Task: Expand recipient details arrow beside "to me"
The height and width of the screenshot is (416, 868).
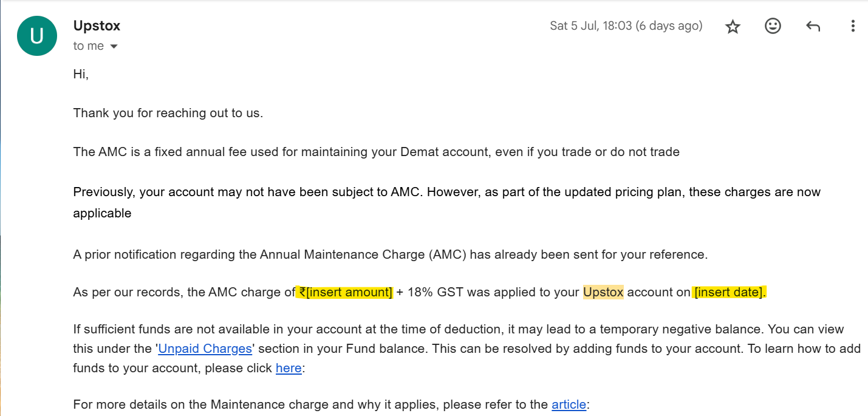Action: tap(114, 47)
